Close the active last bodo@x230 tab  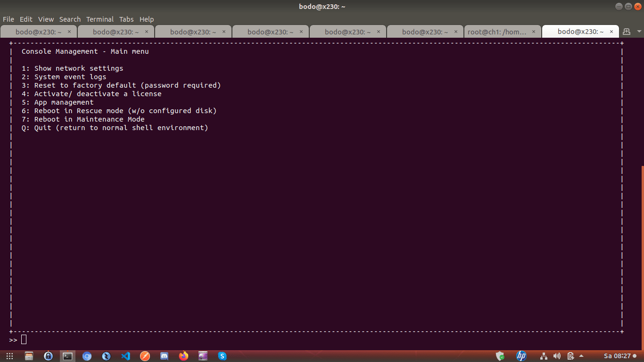(611, 32)
